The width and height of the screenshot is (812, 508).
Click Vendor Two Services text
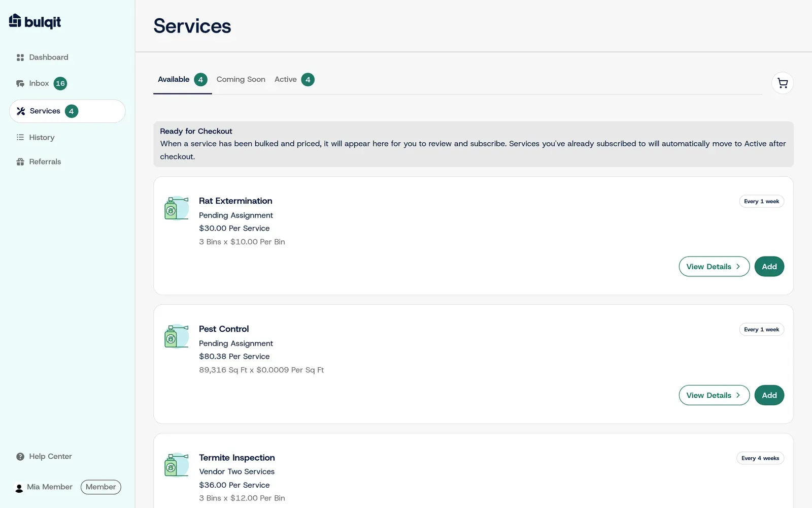tap(237, 472)
